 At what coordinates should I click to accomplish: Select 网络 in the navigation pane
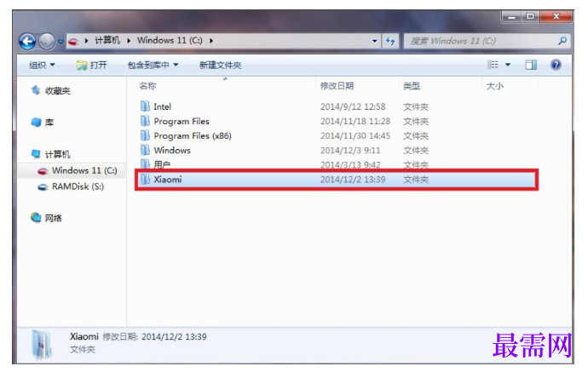pyautogui.click(x=46, y=218)
